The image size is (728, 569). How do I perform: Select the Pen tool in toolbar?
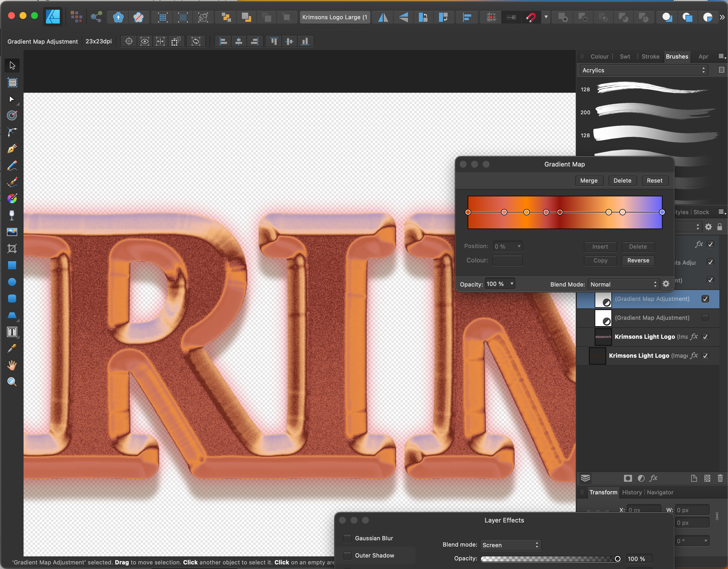[x=12, y=149]
